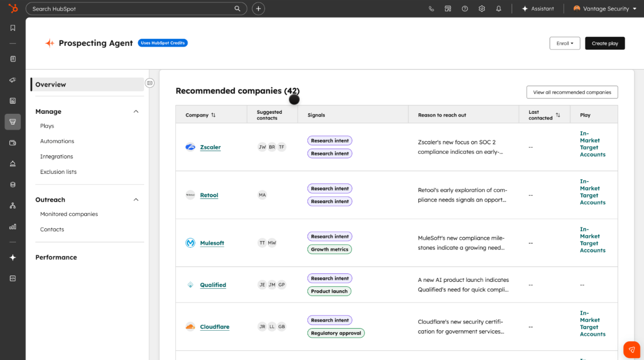Open the Assistant button
Image resolution: width=644 pixels, height=360 pixels.
coord(538,9)
